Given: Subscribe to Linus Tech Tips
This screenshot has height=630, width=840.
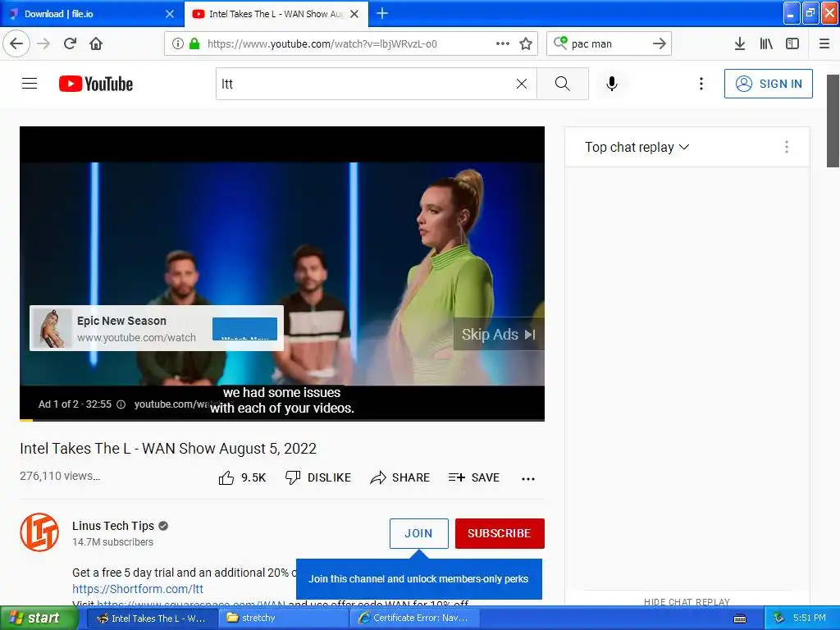Looking at the screenshot, I should [x=500, y=533].
